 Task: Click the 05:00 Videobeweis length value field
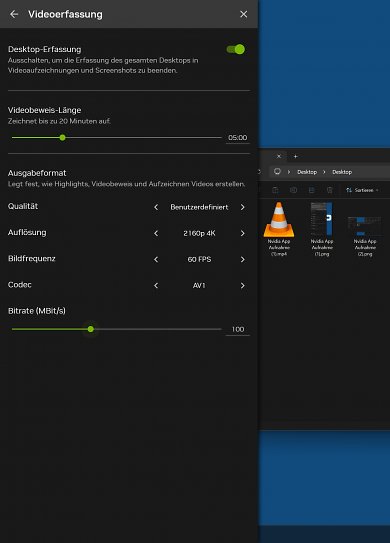[238, 137]
